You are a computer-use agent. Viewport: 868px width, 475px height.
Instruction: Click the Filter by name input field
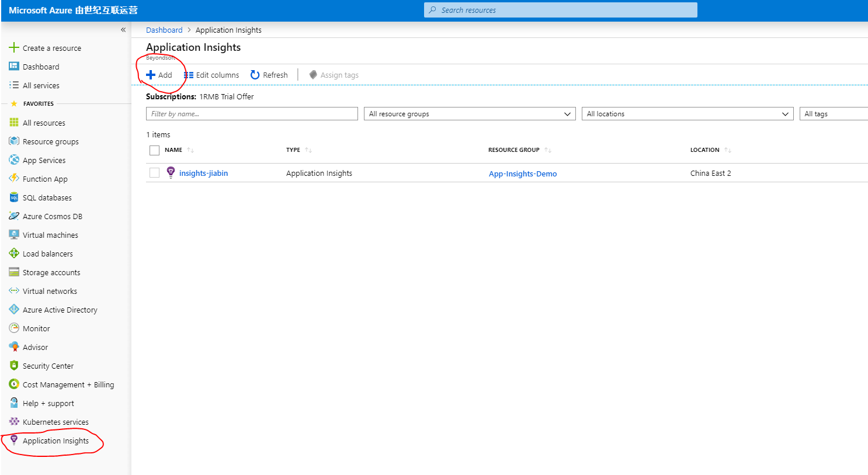point(252,114)
